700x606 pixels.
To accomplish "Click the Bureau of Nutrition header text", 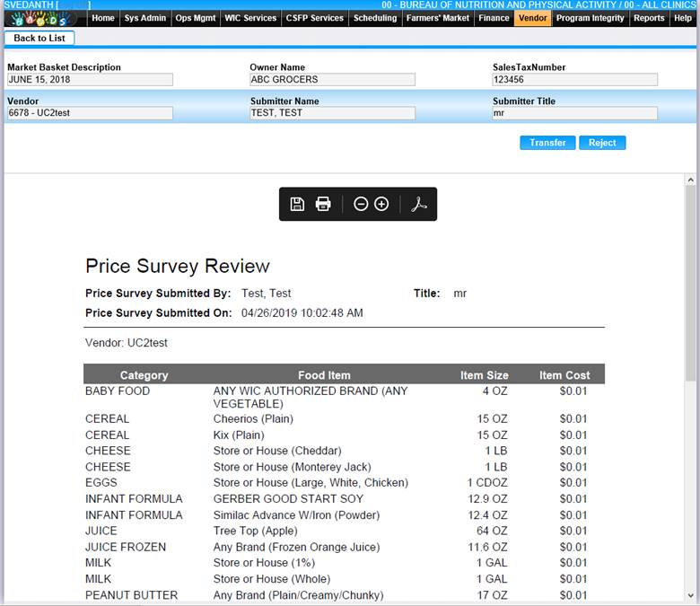I will [x=538, y=4].
